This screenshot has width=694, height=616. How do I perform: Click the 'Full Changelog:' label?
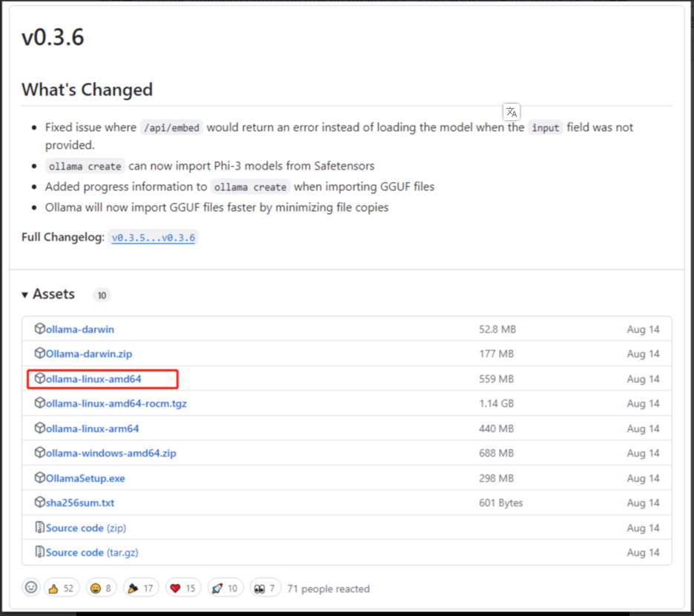tap(63, 237)
